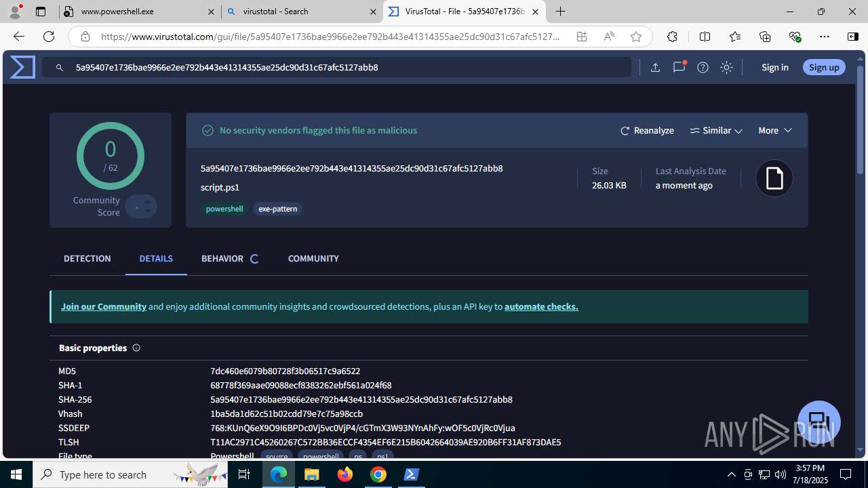This screenshot has width=868, height=488.
Task: Close the VirusTotal - File tab
Action: (535, 12)
